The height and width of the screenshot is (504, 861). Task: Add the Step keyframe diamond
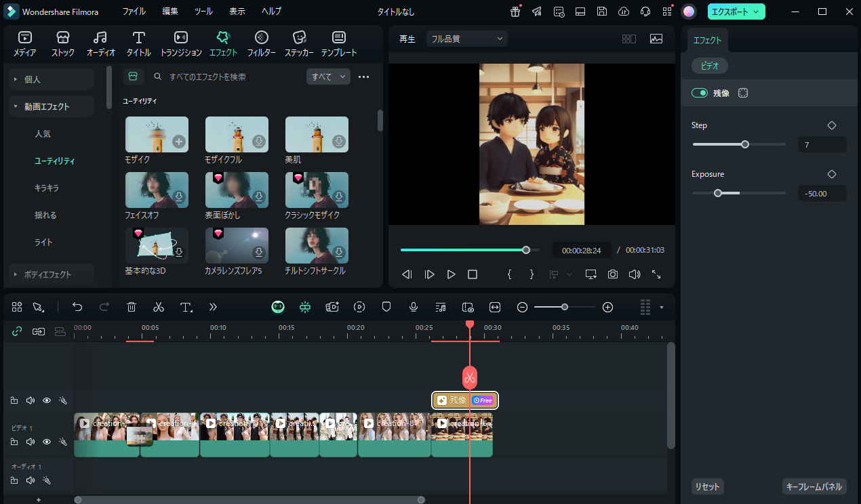832,125
